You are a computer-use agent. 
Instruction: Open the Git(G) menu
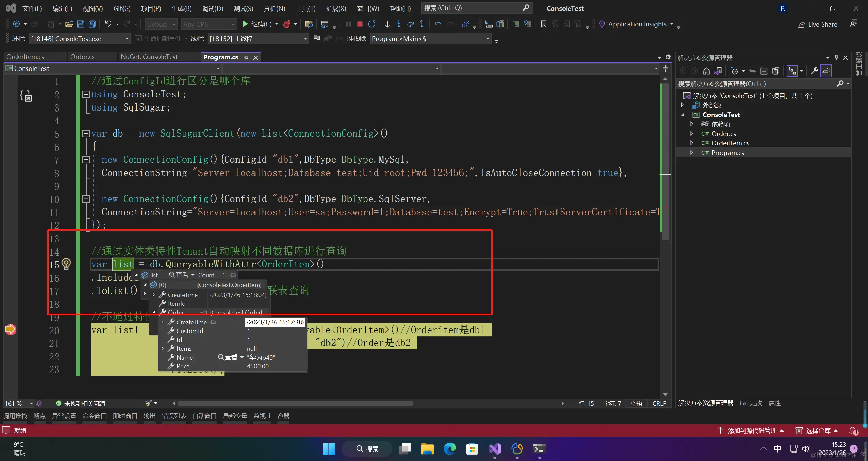[x=122, y=8]
